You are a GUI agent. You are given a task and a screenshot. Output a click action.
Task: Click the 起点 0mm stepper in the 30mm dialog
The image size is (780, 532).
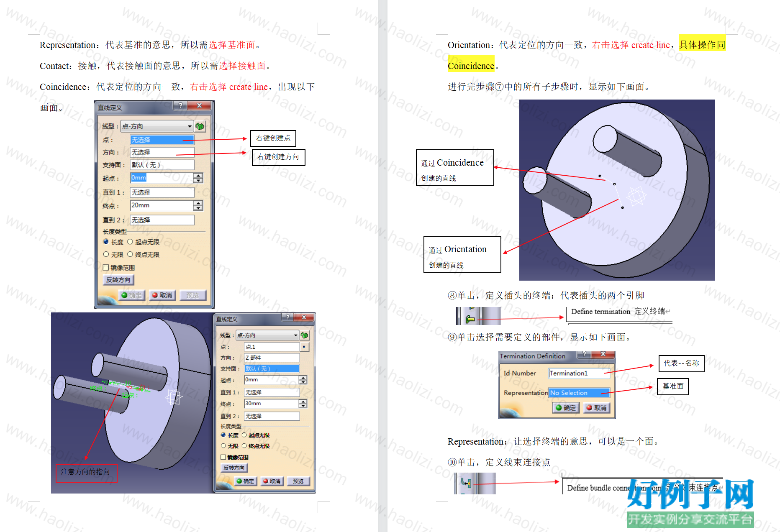pyautogui.click(x=303, y=380)
